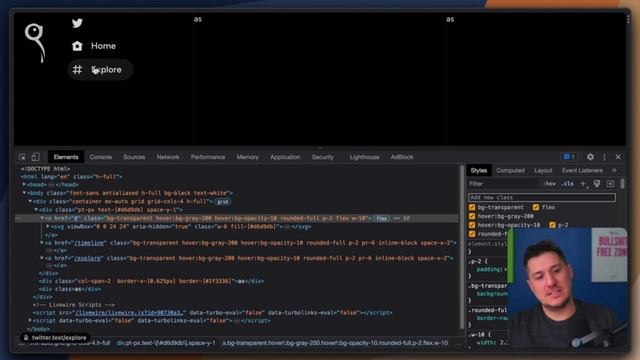The image size is (640, 360).
Task: Switch to the Elements tab
Action: (66, 157)
